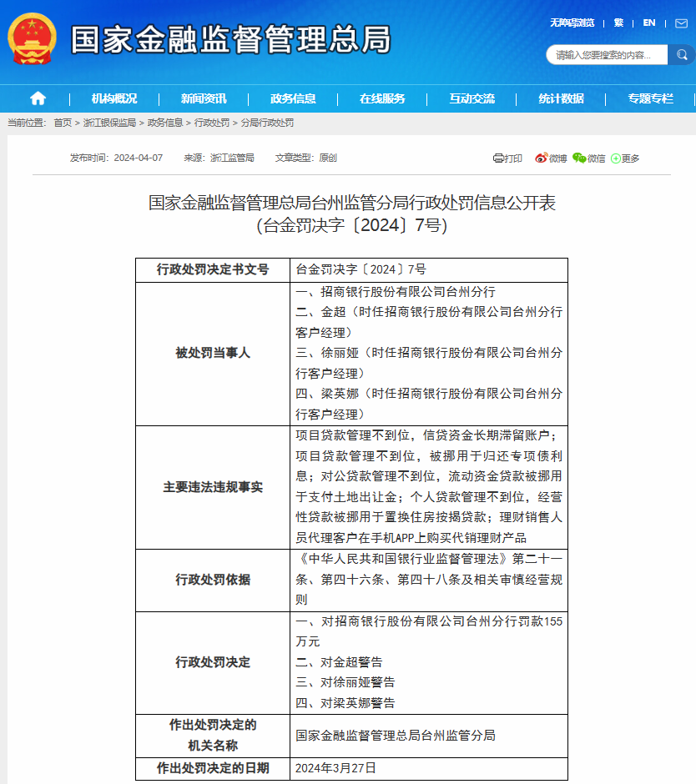
Task: Click the search input field
Action: [607, 55]
